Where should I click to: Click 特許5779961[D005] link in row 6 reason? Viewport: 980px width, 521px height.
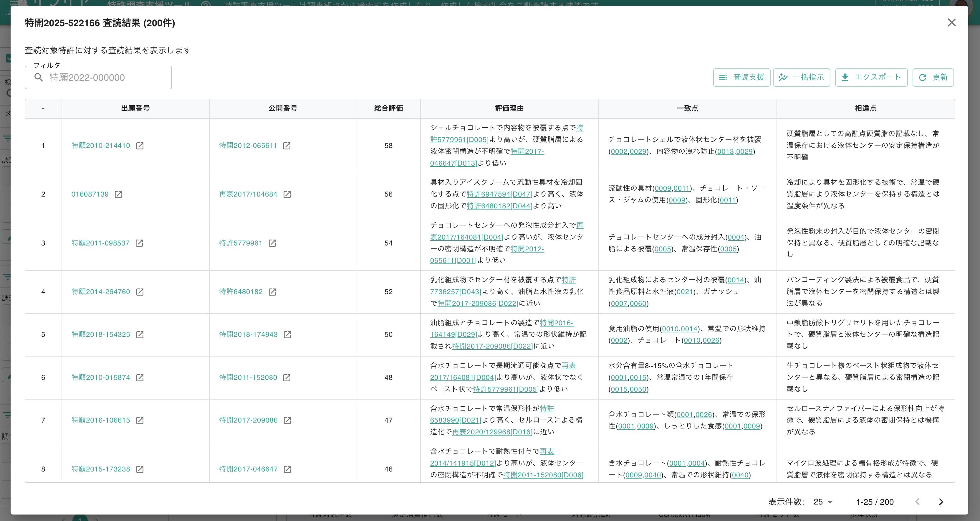(506, 389)
